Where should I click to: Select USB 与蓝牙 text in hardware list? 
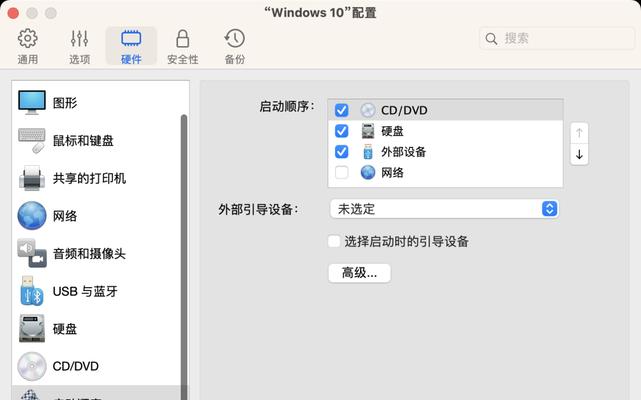coord(85,291)
